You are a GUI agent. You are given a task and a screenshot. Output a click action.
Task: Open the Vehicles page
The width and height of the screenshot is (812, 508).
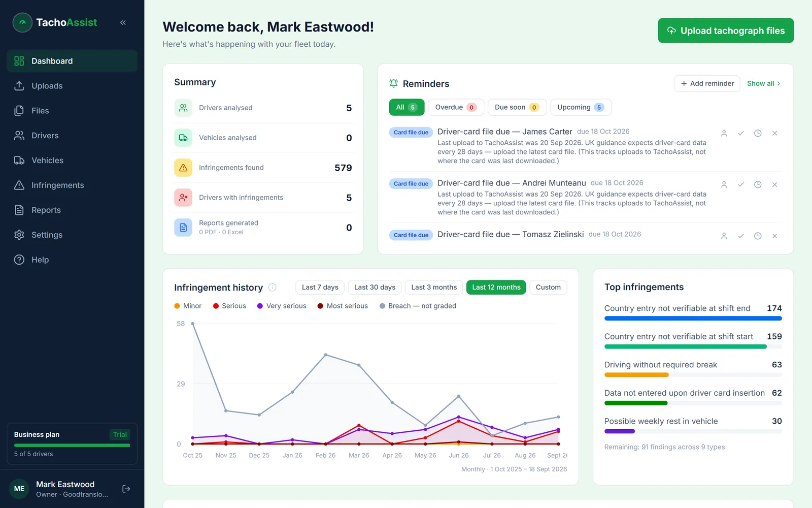[72, 161]
